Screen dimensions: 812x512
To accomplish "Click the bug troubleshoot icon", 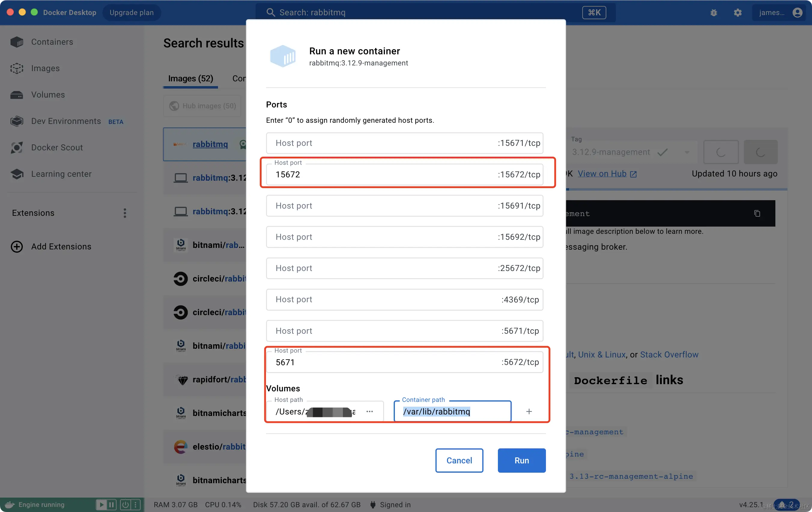I will [x=714, y=13].
